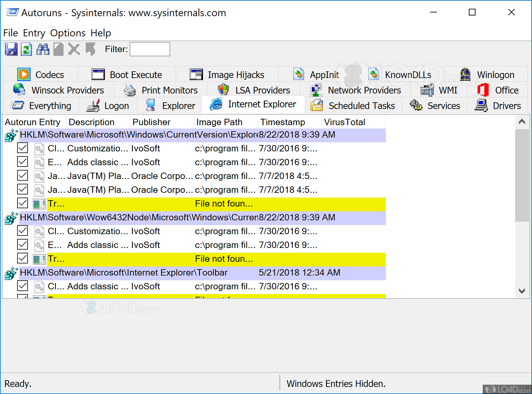Click the Delete X toolbar icon
The width and height of the screenshot is (532, 394).
pos(74,49)
